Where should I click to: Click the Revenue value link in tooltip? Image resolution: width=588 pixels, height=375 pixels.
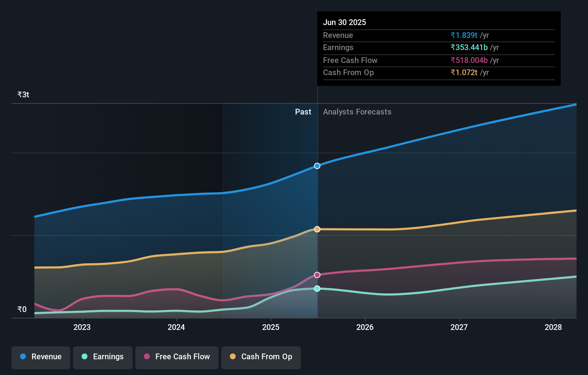(x=464, y=35)
